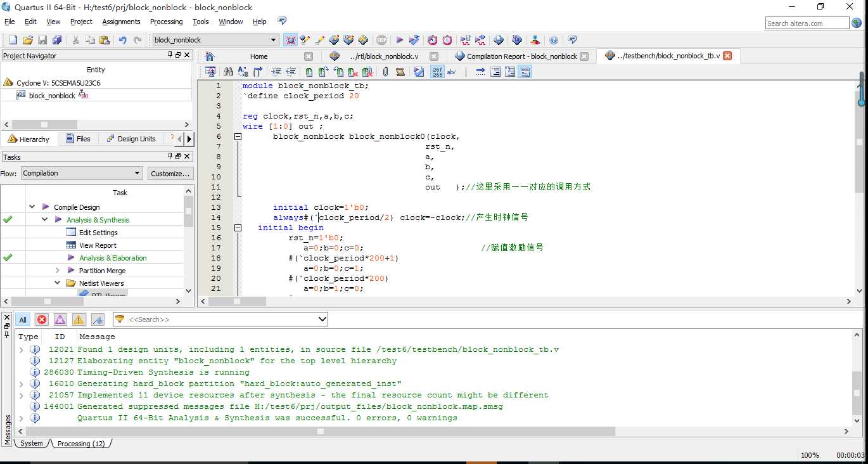Image resolution: width=868 pixels, height=464 pixels.
Task: Close the Home tab
Action: coord(309,56)
